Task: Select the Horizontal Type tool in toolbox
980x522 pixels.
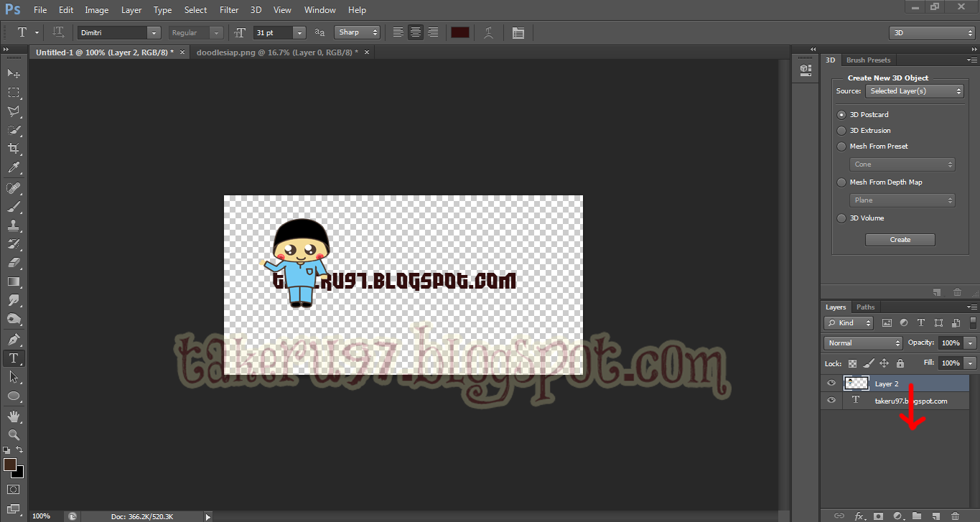Action: point(14,358)
